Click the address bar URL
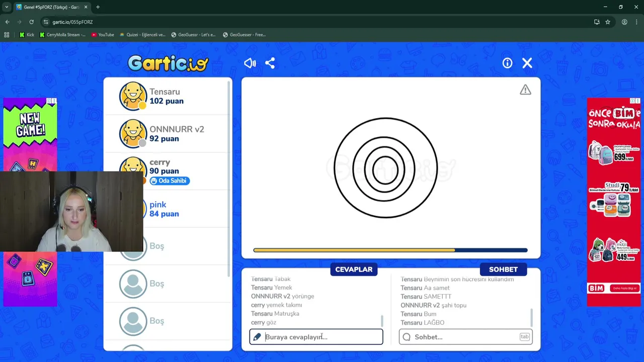This screenshot has height=362, width=644. point(72,22)
